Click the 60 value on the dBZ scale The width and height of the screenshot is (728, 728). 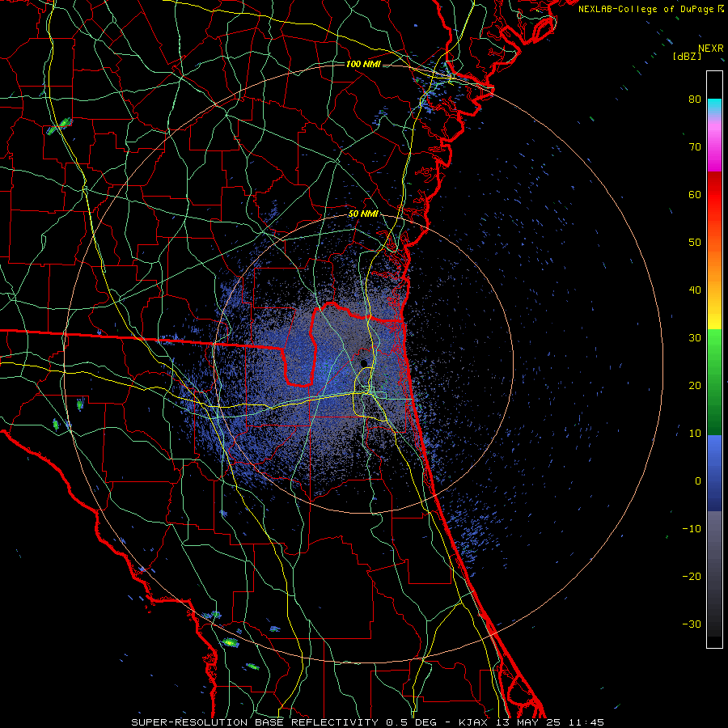[695, 194]
